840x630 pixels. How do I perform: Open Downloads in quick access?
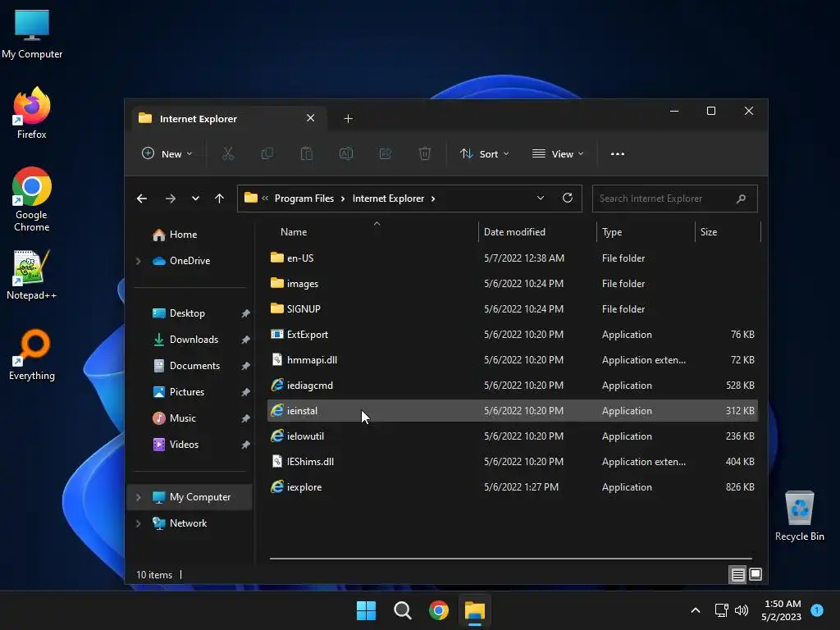[192, 340]
